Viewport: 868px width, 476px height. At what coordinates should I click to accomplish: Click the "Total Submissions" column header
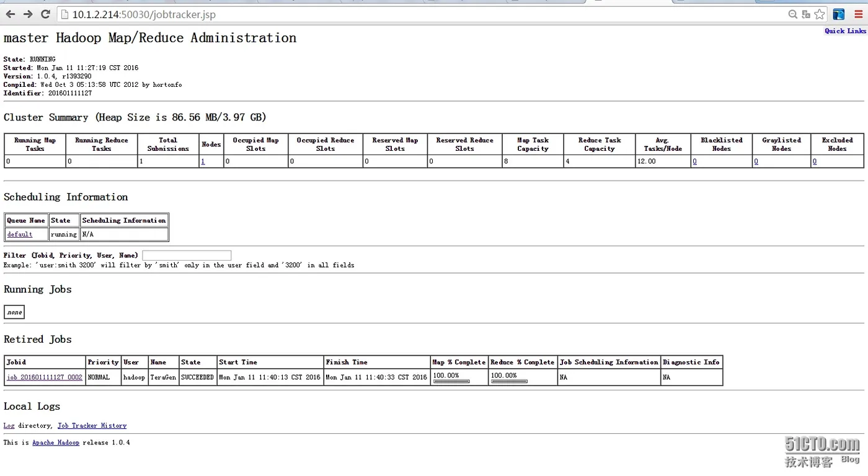pyautogui.click(x=168, y=145)
